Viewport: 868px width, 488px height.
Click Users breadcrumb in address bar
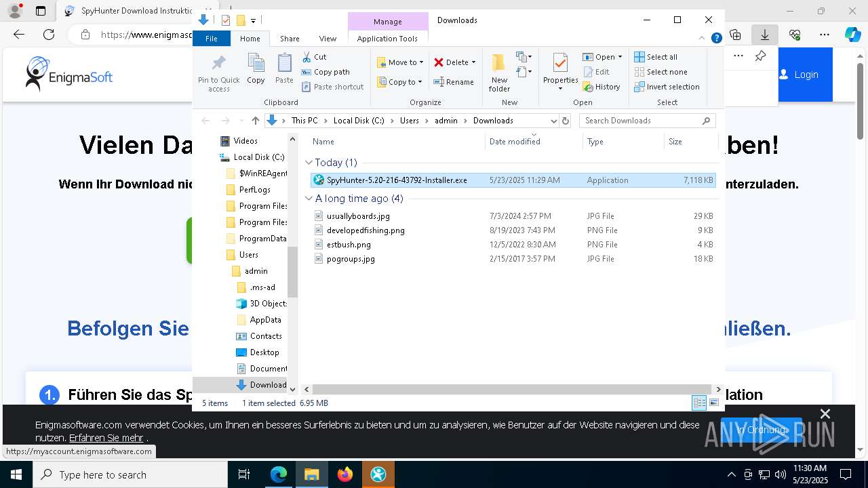coord(409,121)
